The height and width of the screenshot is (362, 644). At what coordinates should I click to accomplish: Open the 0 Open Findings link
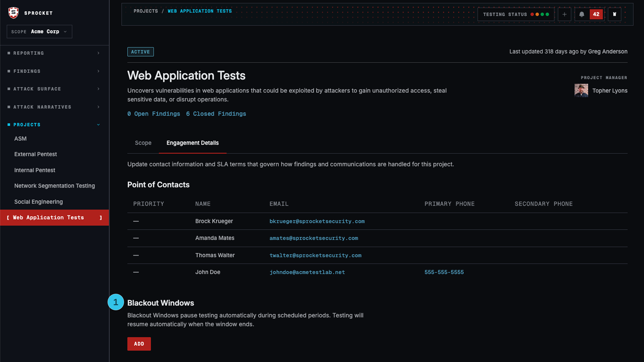(154, 114)
